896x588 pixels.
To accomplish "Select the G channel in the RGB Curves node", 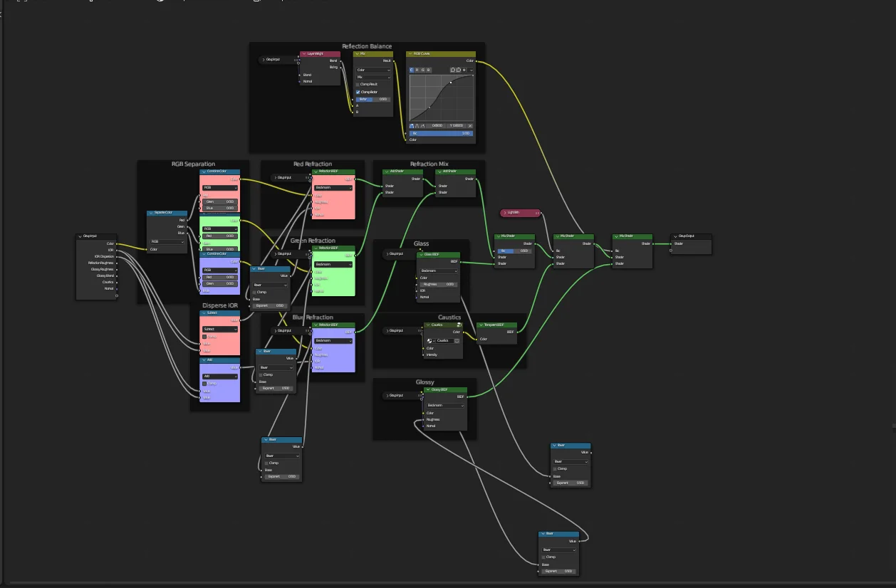I will point(422,69).
